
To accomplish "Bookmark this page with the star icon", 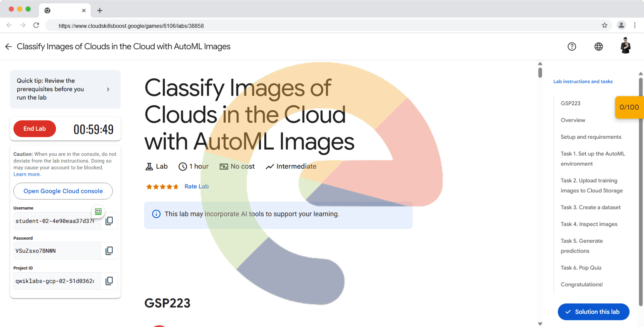I will click(x=604, y=25).
